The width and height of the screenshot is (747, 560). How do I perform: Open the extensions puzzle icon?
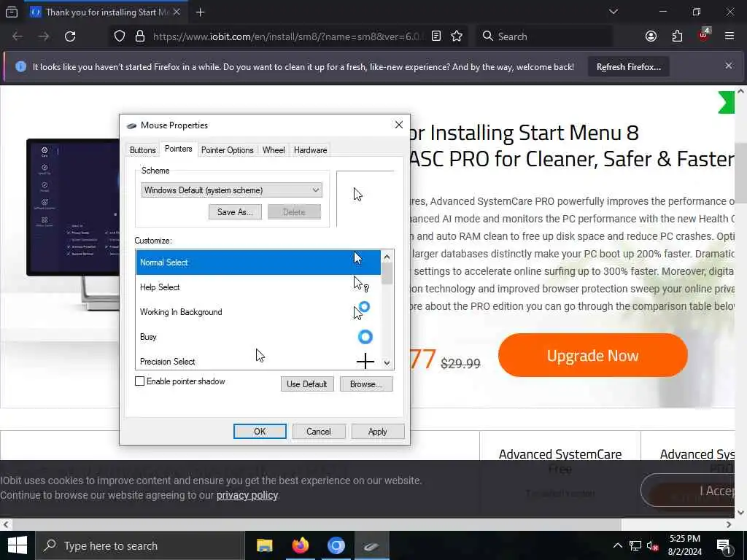677,36
